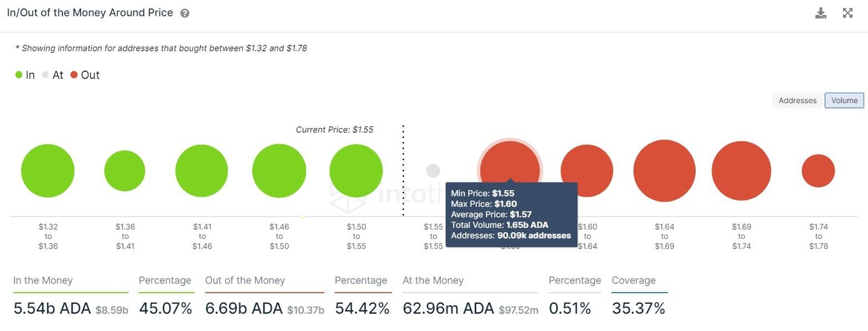Click green bubble for $1.50 to $1.55
The image size is (868, 331).
pos(356,171)
